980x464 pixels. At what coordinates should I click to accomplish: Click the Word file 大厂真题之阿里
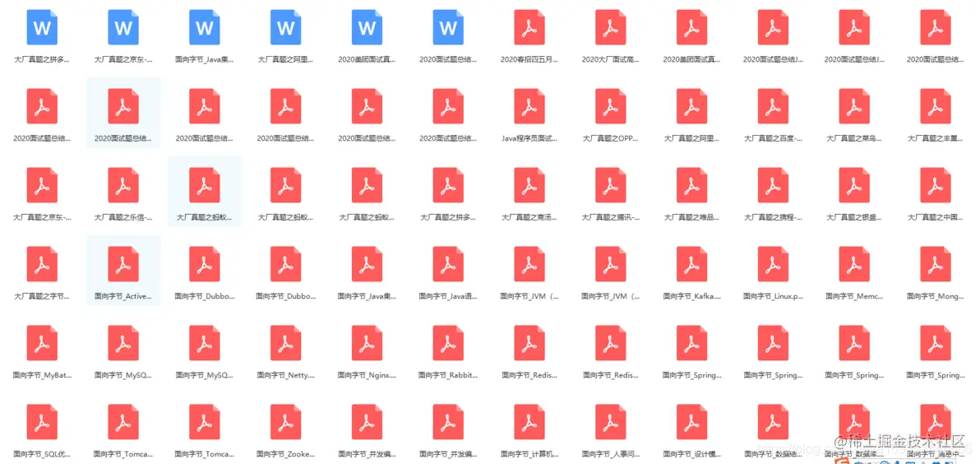coord(285,28)
